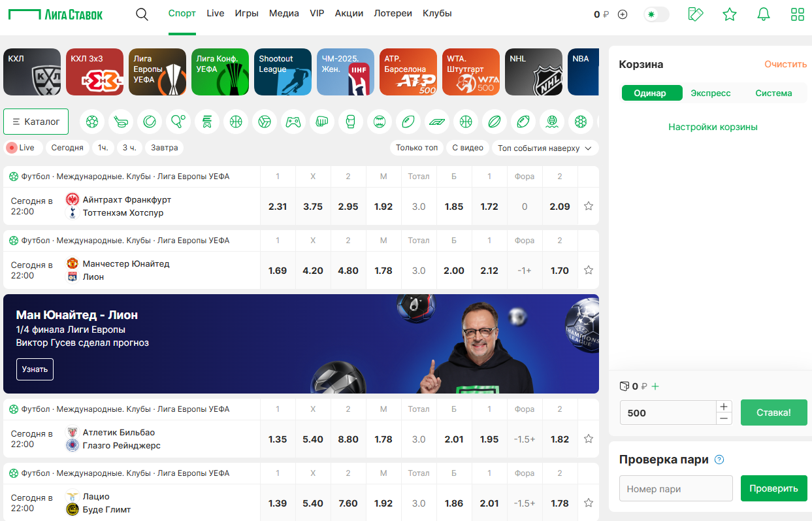812x521 pixels.
Task: Toggle the light/dark theme switch
Action: pyautogui.click(x=657, y=14)
